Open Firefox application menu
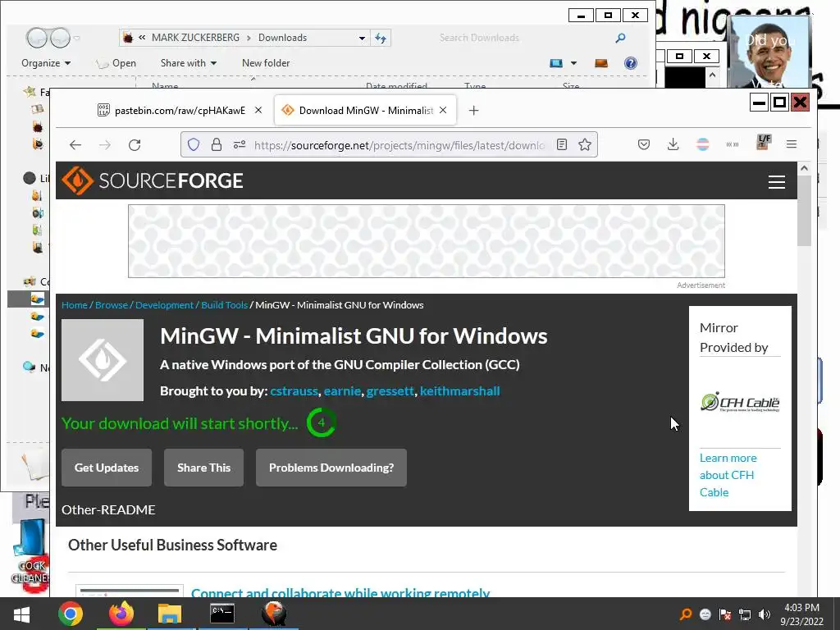 792,144
